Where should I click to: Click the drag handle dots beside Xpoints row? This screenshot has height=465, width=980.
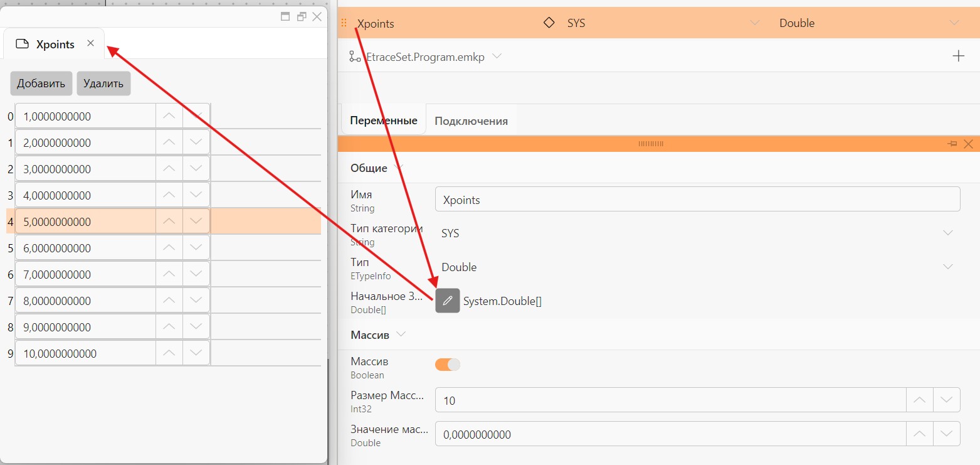click(344, 23)
